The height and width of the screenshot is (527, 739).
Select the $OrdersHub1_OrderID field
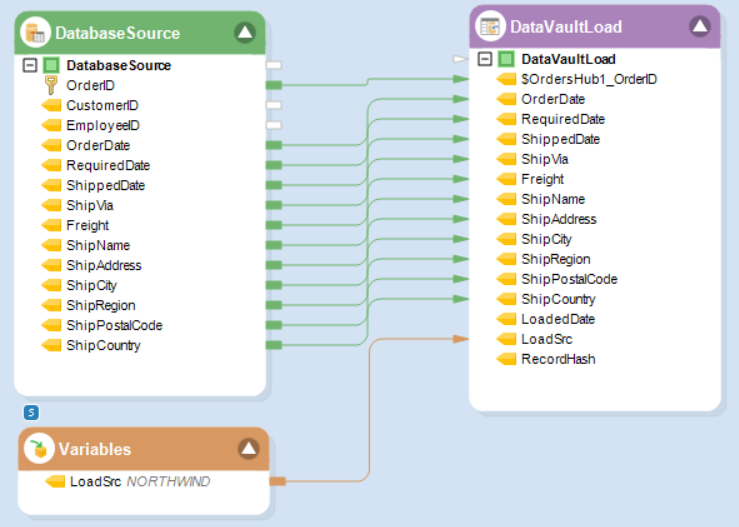tap(574, 79)
